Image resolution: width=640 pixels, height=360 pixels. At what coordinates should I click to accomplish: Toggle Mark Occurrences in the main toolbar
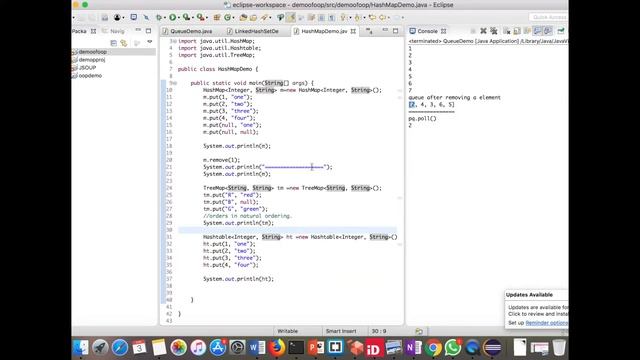click(x=291, y=18)
